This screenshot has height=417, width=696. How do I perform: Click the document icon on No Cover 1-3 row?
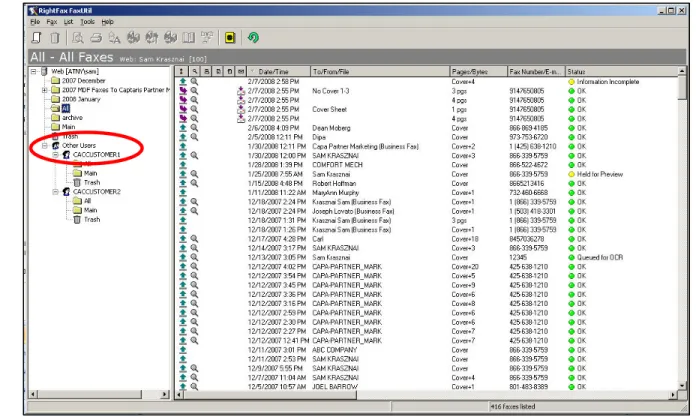tap(241, 91)
